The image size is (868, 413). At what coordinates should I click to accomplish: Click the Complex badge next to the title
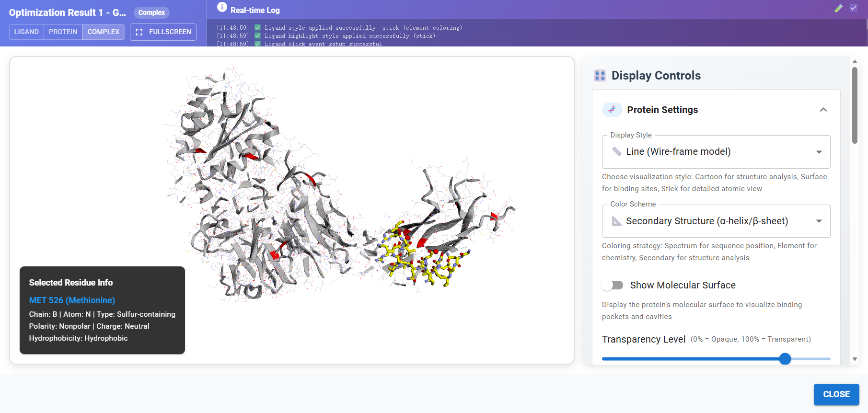[151, 12]
